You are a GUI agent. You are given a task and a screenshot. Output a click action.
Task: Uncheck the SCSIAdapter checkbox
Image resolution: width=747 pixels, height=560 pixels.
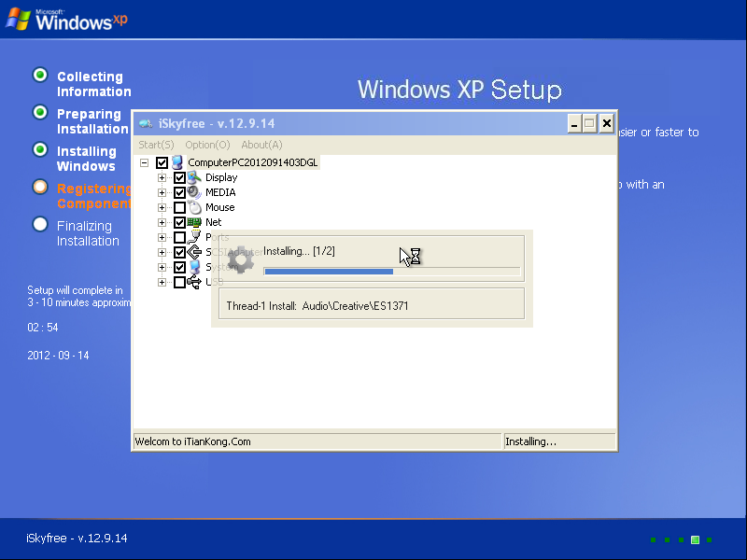point(179,252)
